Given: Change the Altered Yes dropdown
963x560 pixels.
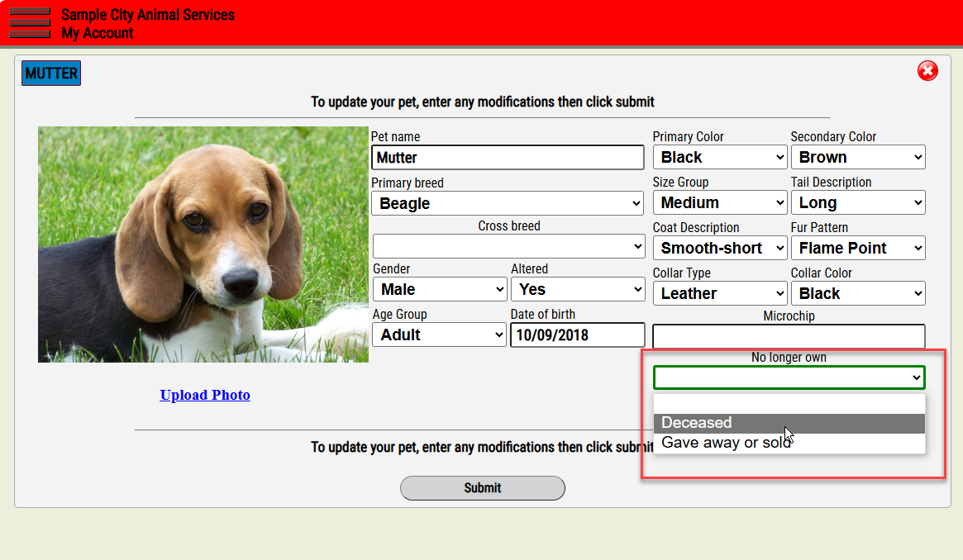Looking at the screenshot, I should (x=578, y=289).
